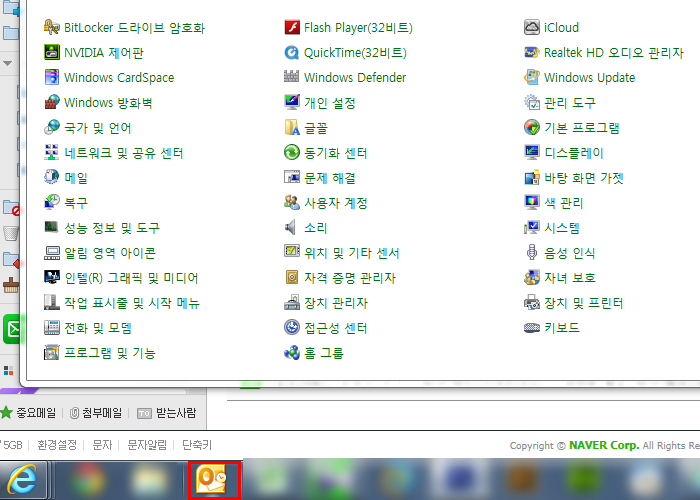700x500 pixels.
Task: Open Internet Explorer from the taskbar
Action: click(x=22, y=480)
